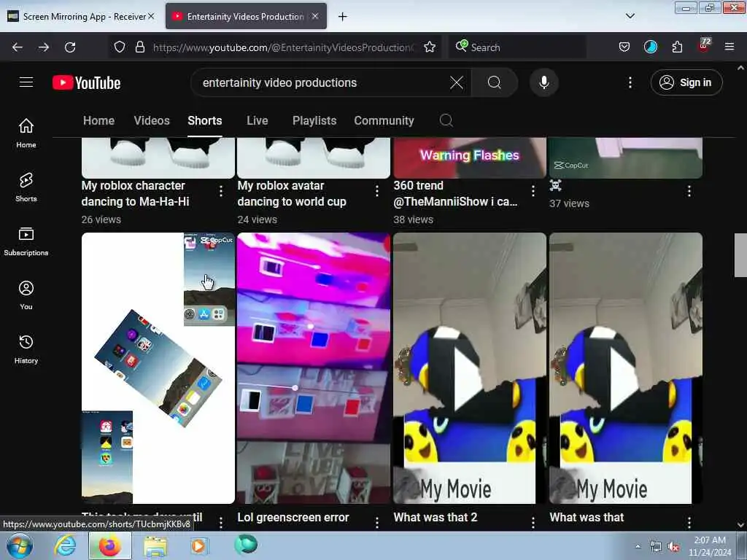The image size is (747, 560).
Task: Open Windows Explorer folder on taskbar
Action: tap(155, 547)
